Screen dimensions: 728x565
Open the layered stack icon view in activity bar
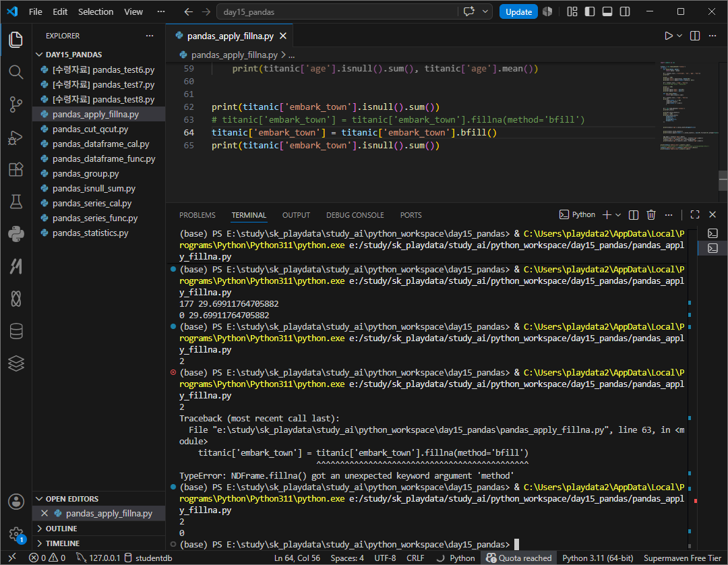(16, 363)
